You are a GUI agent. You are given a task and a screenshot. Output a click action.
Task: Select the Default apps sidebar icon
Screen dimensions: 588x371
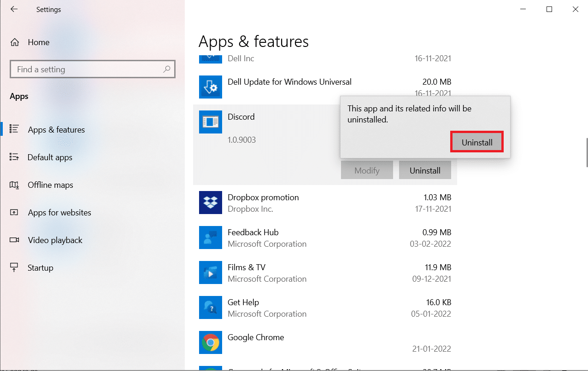coord(14,157)
